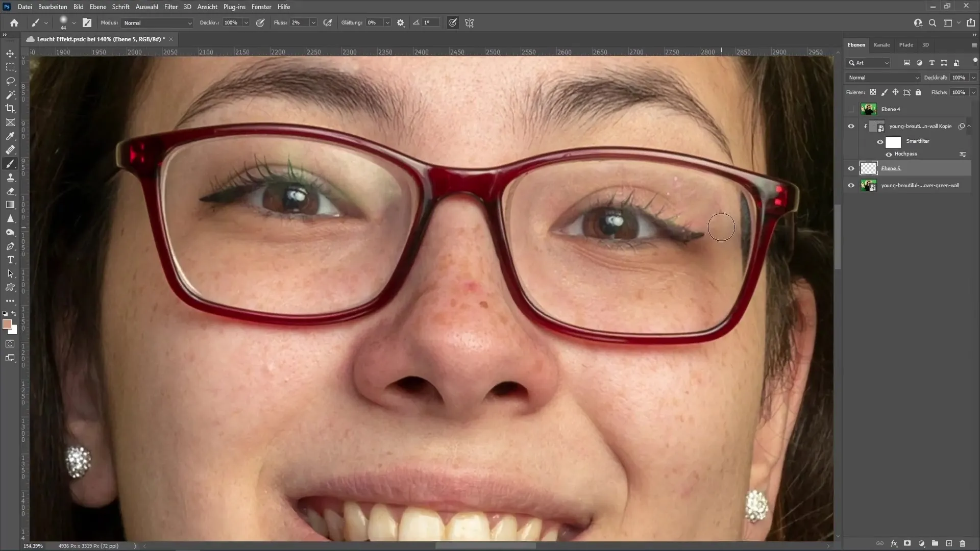Click the Filter menu
Screen dimensions: 980x551
170,6
